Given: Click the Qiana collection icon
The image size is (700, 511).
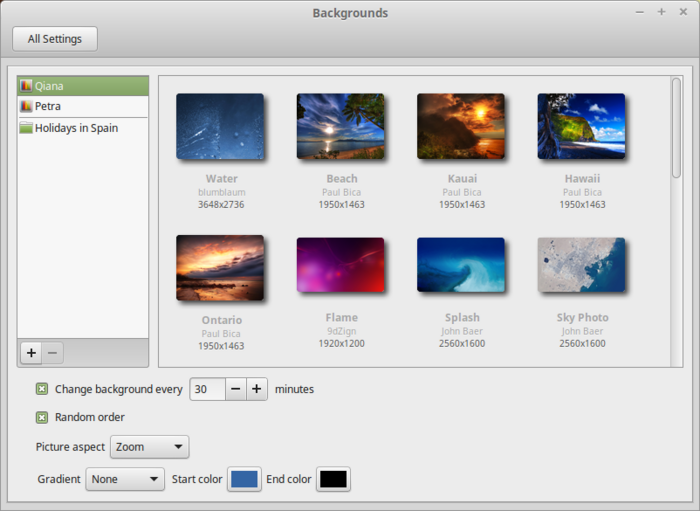Looking at the screenshot, I should click(26, 86).
